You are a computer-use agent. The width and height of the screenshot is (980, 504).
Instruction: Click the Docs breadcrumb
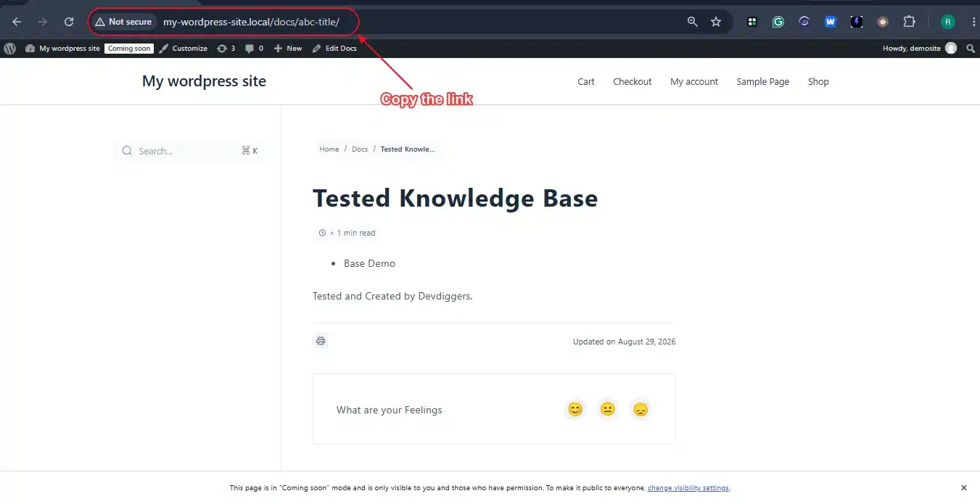[360, 149]
